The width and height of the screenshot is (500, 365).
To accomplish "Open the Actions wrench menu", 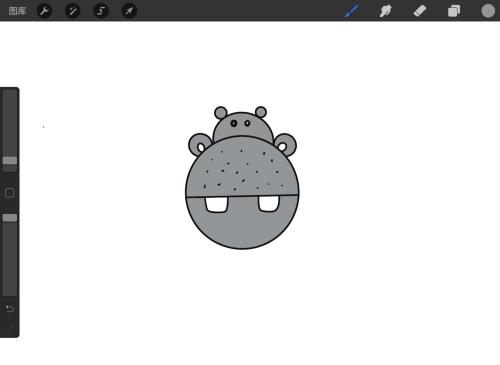I will point(44,11).
